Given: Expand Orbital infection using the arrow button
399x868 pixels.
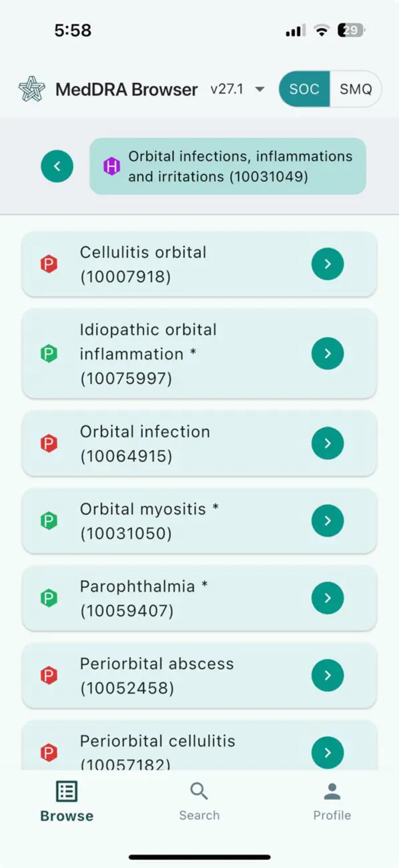Looking at the screenshot, I should click(327, 443).
